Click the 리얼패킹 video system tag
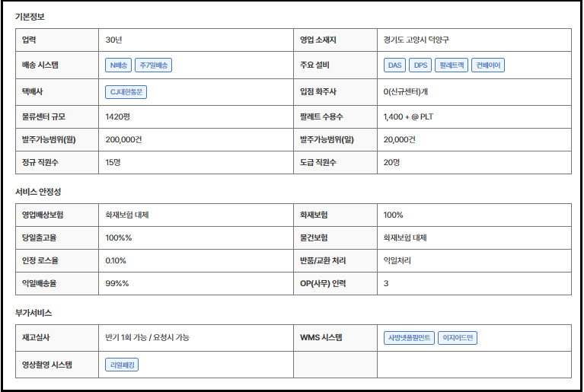This screenshot has width=584, height=392. pos(122,365)
